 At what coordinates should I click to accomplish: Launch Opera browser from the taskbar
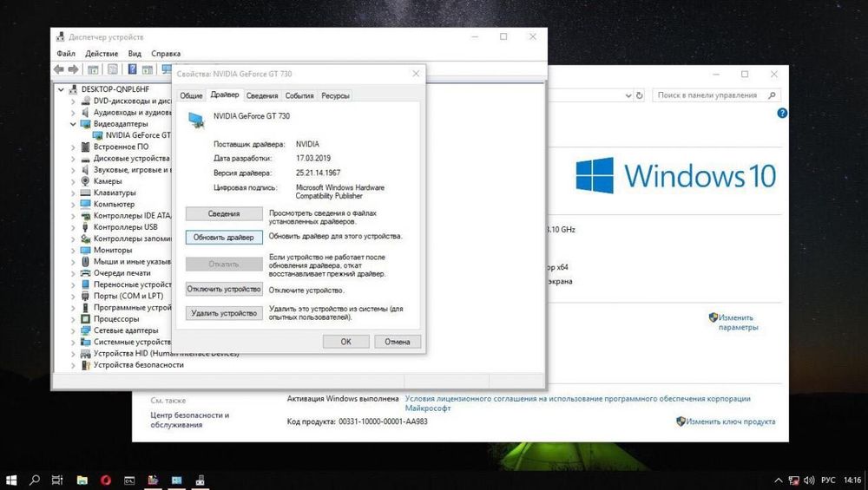click(106, 480)
